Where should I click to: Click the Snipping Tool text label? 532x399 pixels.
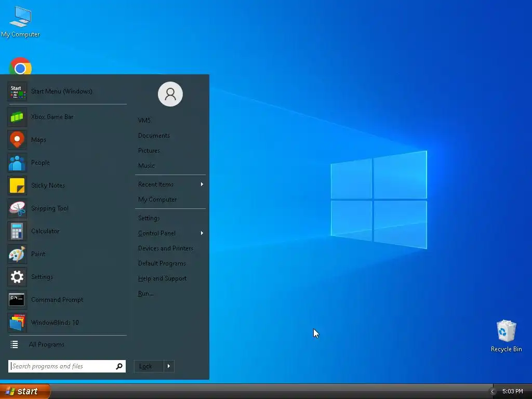[x=50, y=208]
